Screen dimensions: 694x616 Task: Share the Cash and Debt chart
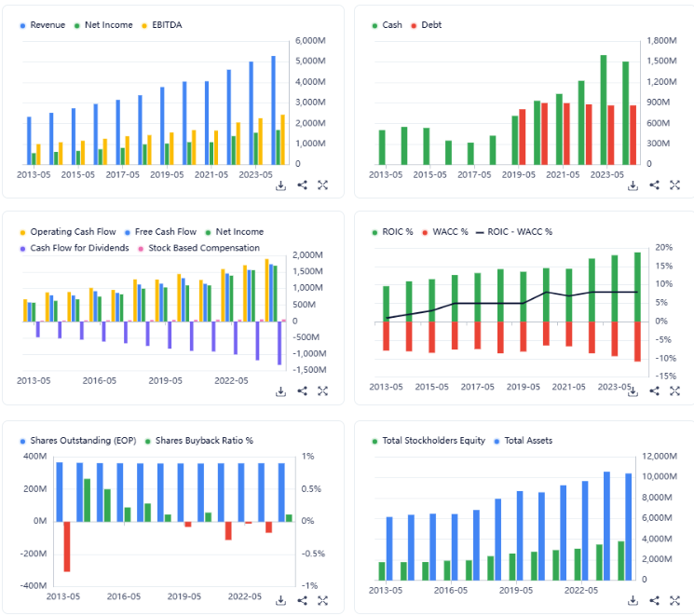pos(654,185)
